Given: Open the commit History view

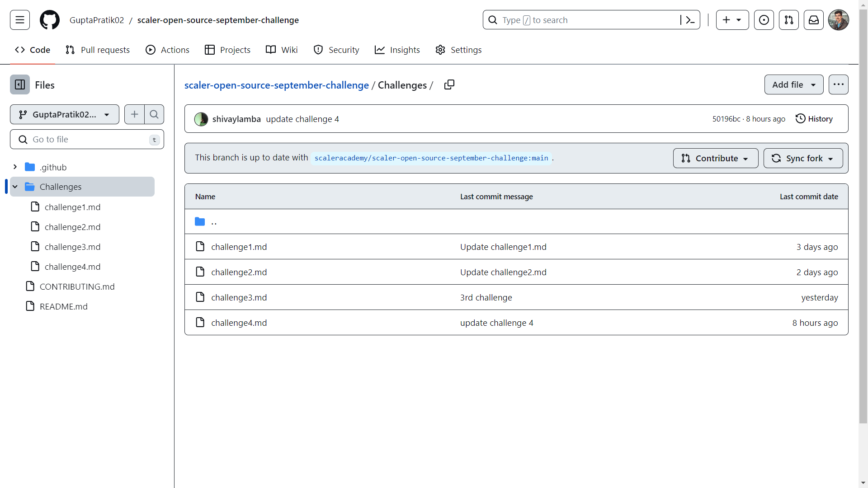Looking at the screenshot, I should (x=814, y=118).
